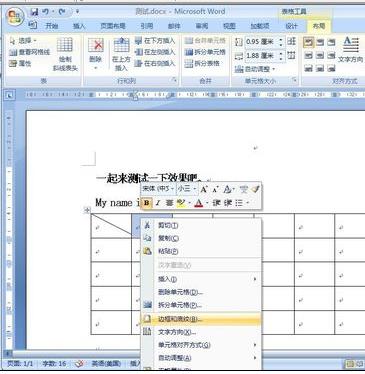Insert column to the right (在右侧插入)
Screen dimensions: 365x374
[x=155, y=63]
